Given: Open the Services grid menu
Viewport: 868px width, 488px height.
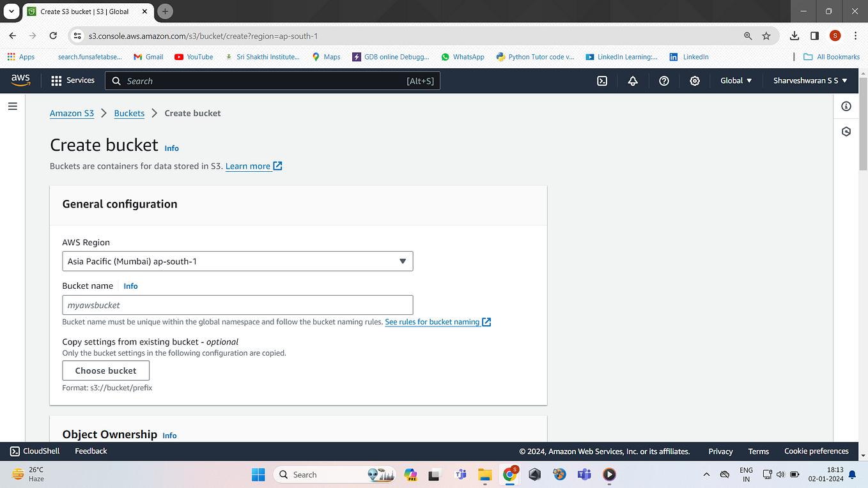Looking at the screenshot, I should (73, 80).
